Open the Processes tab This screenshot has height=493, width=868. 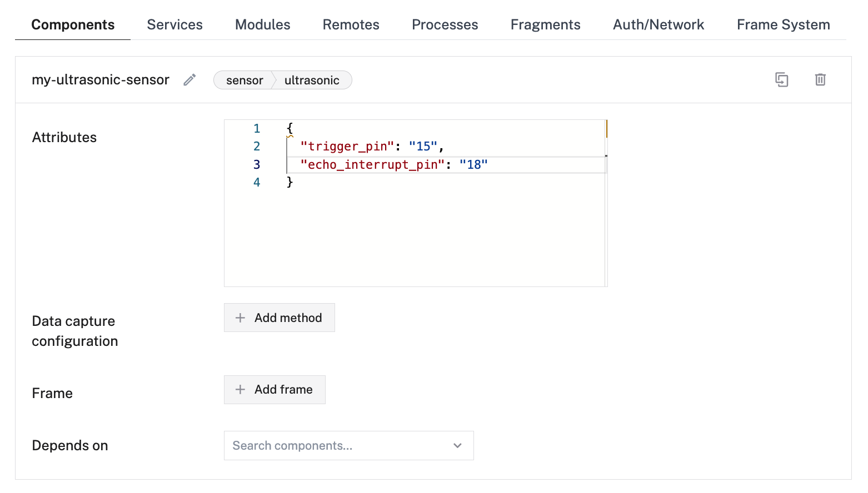pos(445,25)
